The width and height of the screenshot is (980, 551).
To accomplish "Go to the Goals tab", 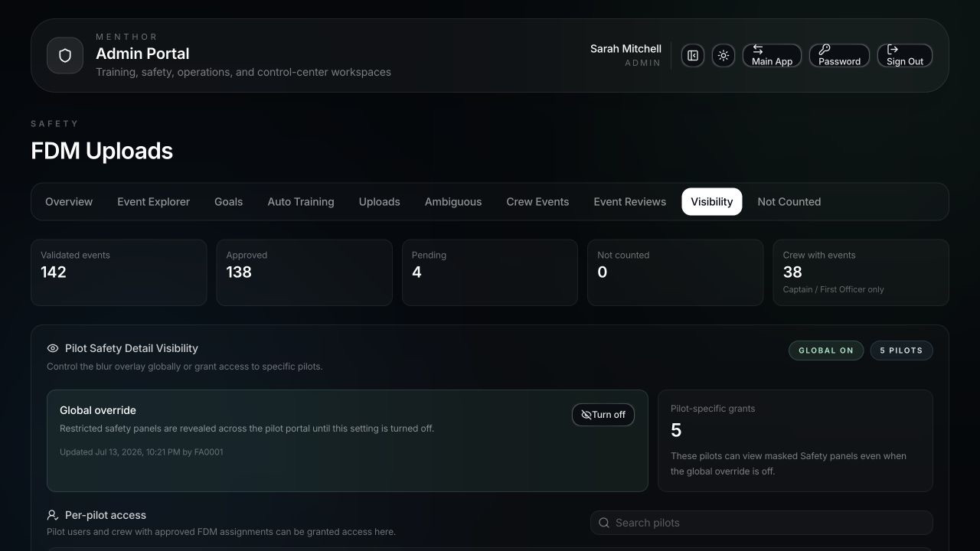I will click(228, 202).
